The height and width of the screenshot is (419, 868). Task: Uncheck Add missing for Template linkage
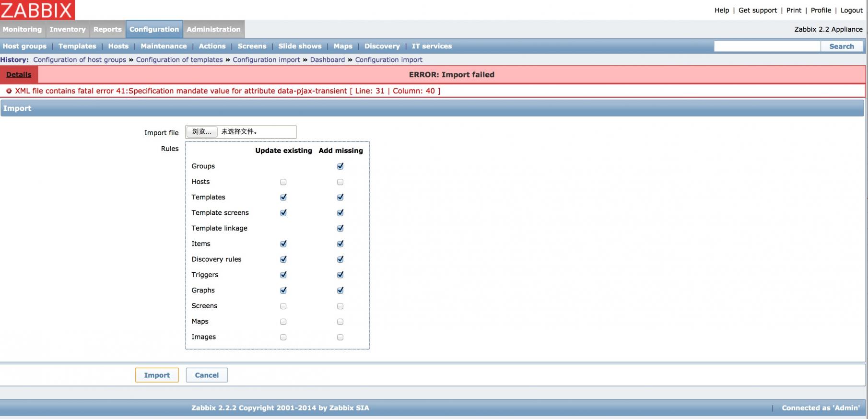coord(340,229)
